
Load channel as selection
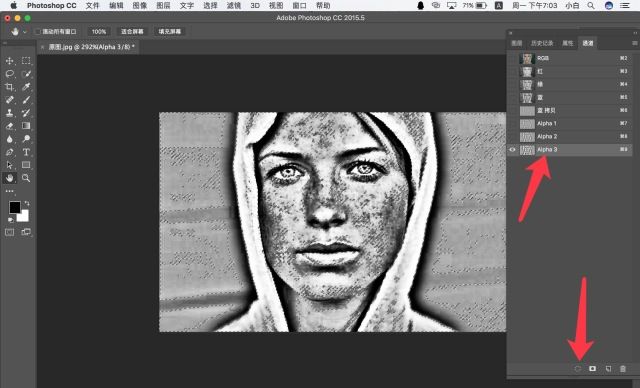[x=578, y=369]
